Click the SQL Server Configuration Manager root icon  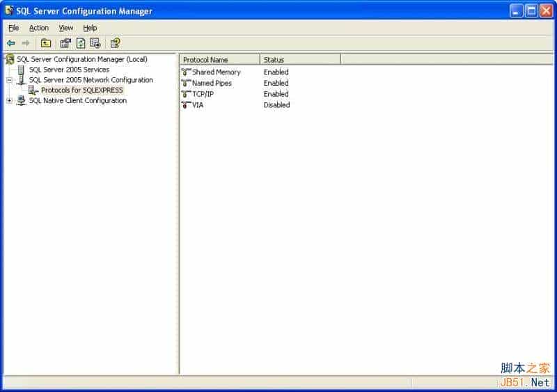(x=10, y=59)
